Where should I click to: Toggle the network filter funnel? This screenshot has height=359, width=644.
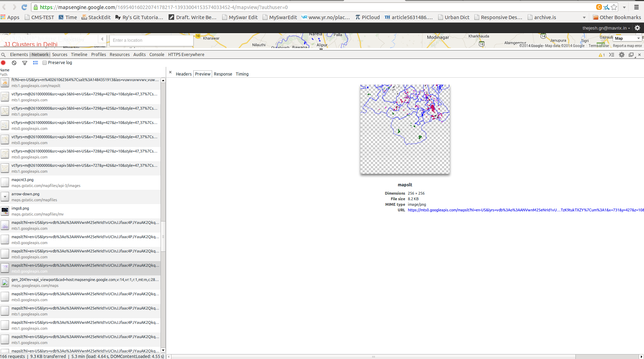click(25, 63)
